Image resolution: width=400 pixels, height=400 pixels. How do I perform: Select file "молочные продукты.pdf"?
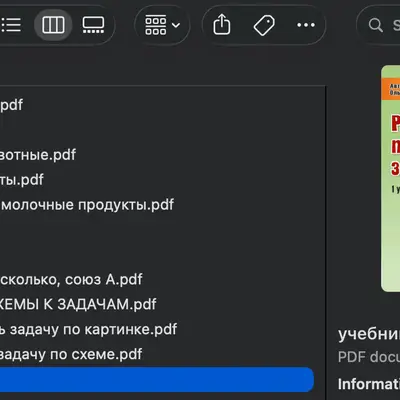coord(87,205)
